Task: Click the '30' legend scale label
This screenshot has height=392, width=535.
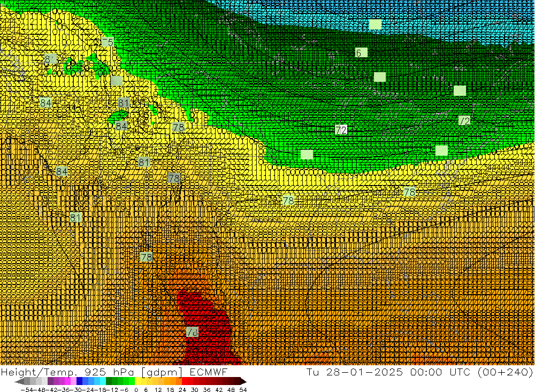Action: click(x=195, y=390)
